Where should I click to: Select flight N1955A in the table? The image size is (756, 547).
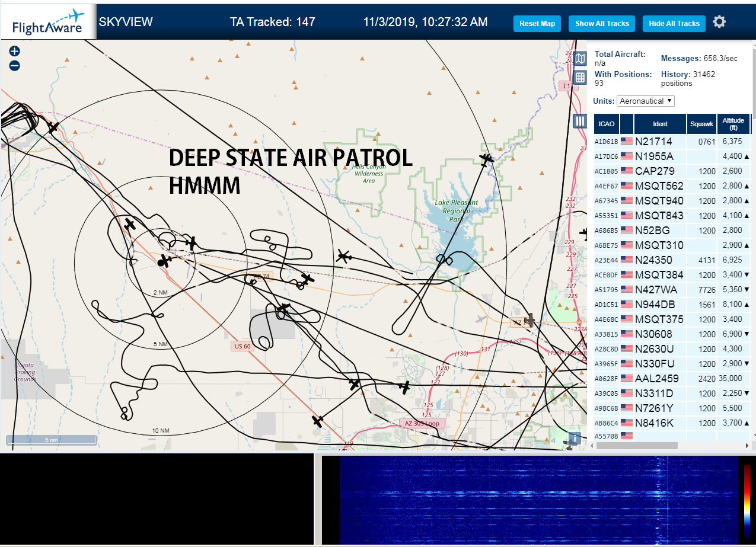coord(672,156)
